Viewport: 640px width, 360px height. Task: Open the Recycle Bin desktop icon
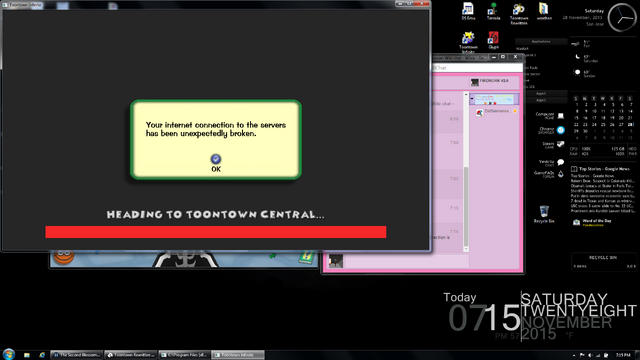point(544,214)
